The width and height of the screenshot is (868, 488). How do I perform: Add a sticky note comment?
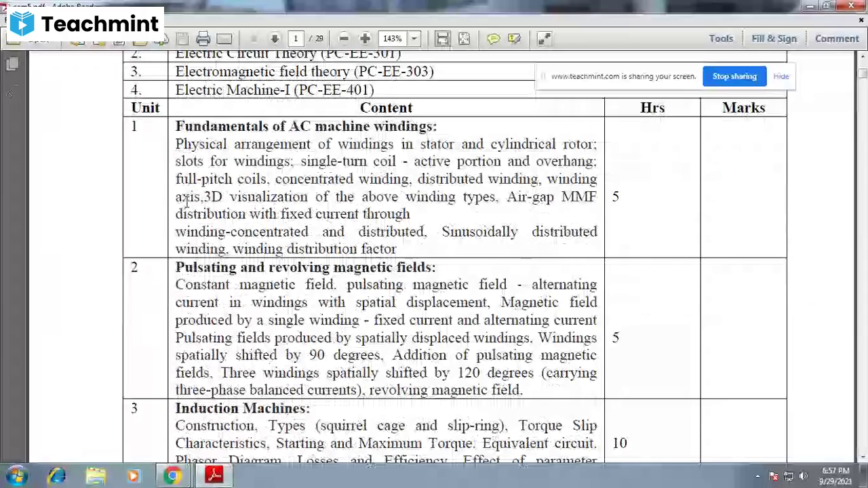pyautogui.click(x=494, y=39)
